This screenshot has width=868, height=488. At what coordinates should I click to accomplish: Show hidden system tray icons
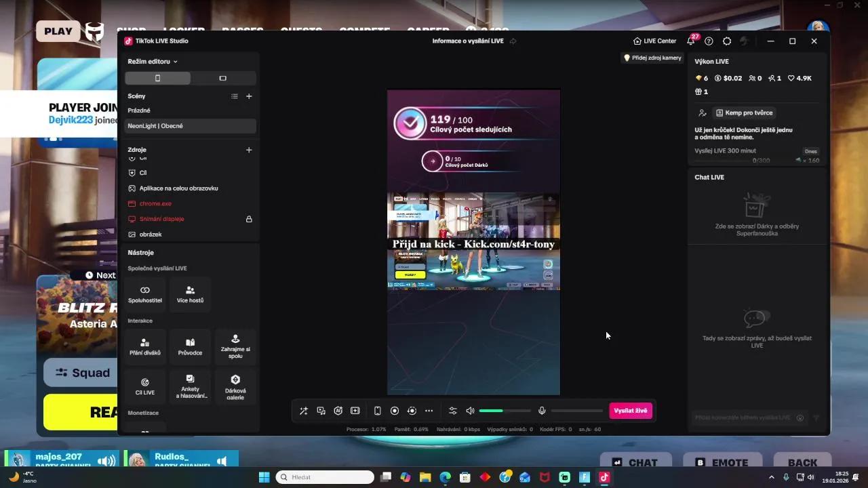point(771,477)
